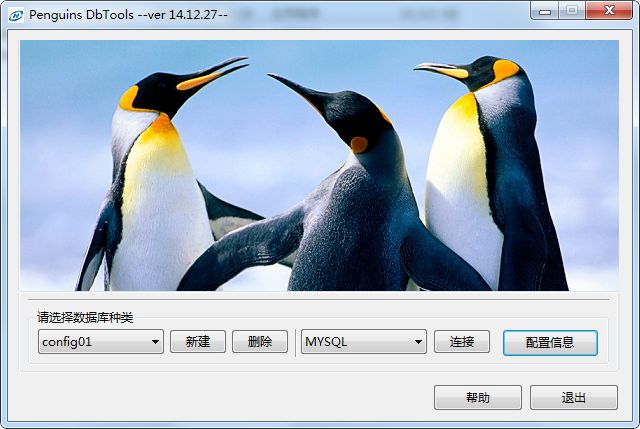Open 配置信息 configuration info
Image resolution: width=640 pixels, height=429 pixels.
click(550, 343)
